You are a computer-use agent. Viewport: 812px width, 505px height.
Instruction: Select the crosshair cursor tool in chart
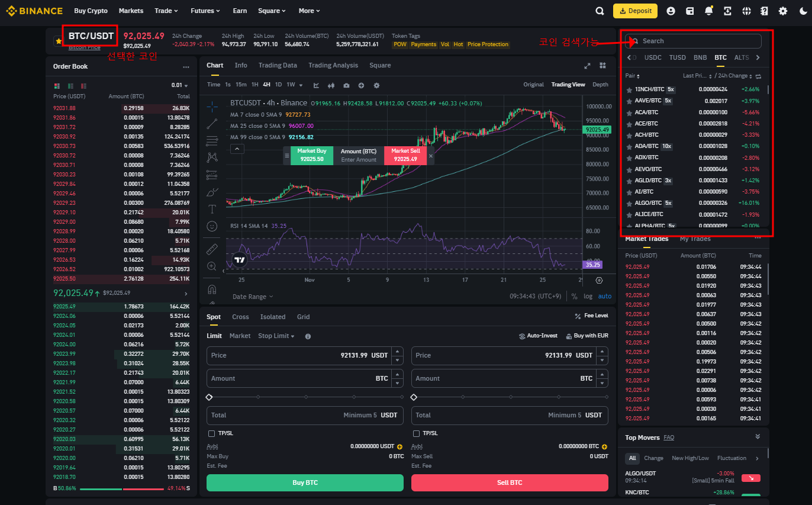212,107
